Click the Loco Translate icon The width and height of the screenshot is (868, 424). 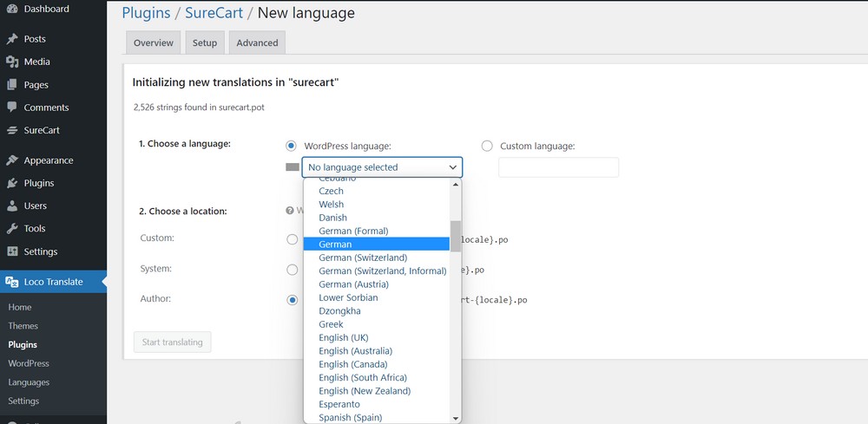(x=11, y=282)
